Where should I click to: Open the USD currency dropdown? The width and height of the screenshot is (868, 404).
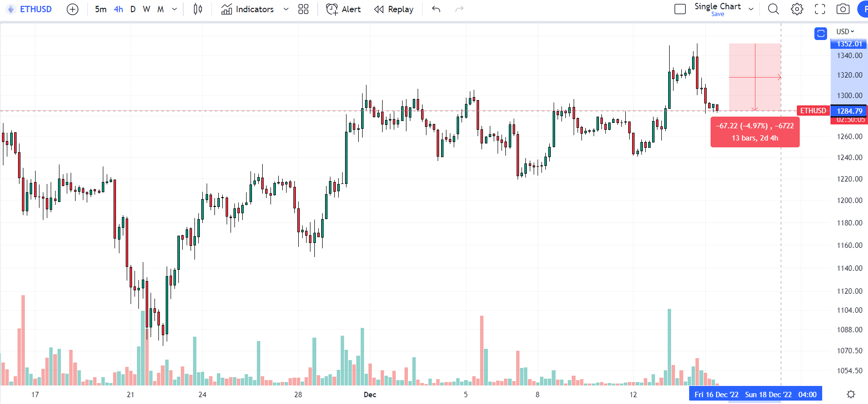(x=845, y=32)
